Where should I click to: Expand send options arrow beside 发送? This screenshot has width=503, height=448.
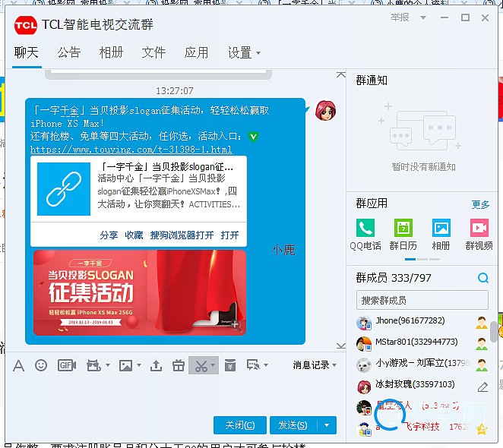(x=327, y=425)
